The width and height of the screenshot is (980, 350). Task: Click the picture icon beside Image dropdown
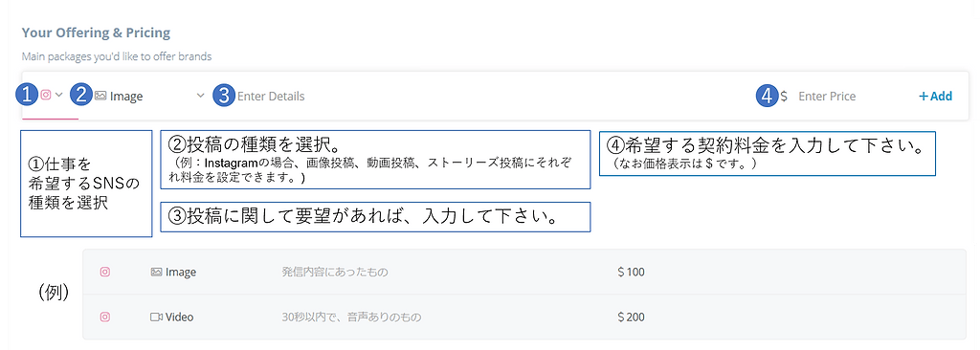[100, 97]
